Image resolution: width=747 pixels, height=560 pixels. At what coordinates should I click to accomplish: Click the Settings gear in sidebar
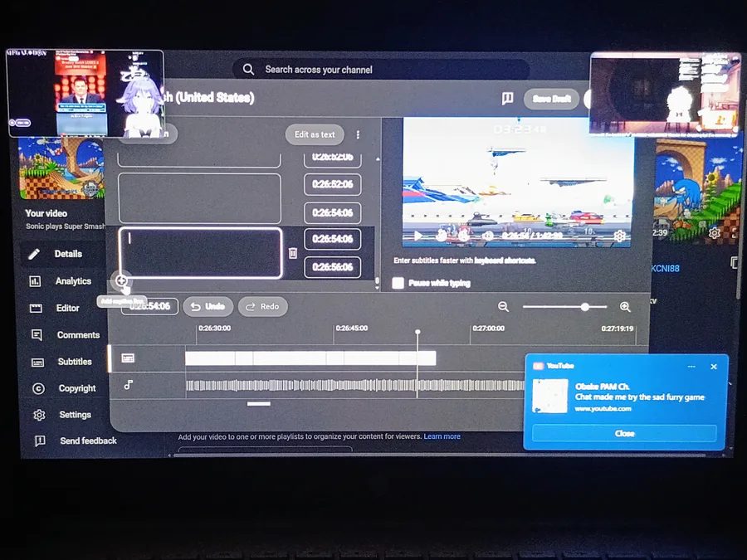39,415
